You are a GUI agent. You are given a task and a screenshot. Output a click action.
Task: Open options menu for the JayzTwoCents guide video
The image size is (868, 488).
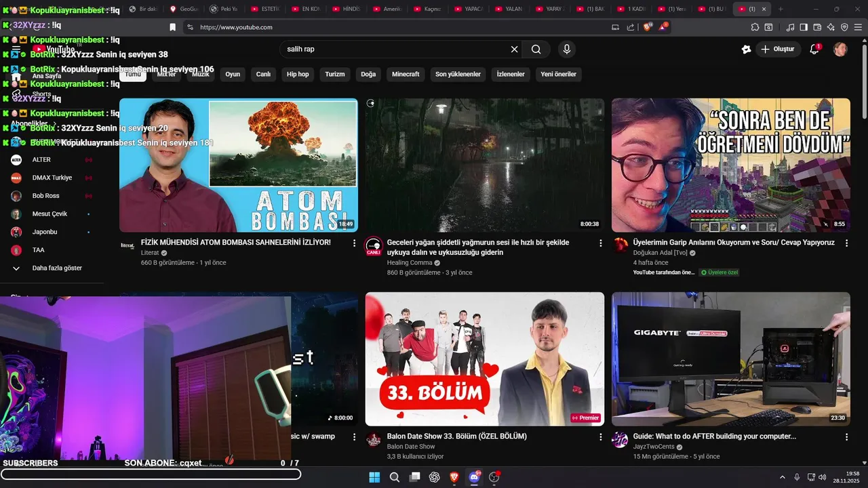click(846, 437)
